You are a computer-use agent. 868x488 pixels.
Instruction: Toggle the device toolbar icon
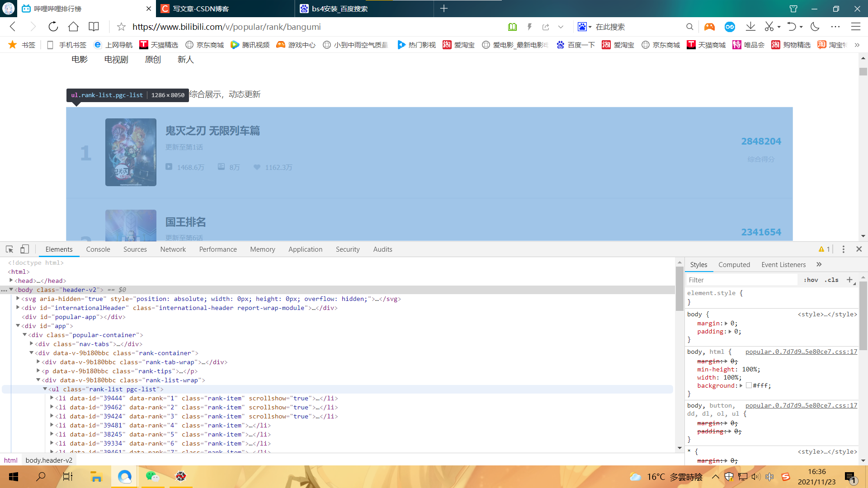[x=25, y=249]
